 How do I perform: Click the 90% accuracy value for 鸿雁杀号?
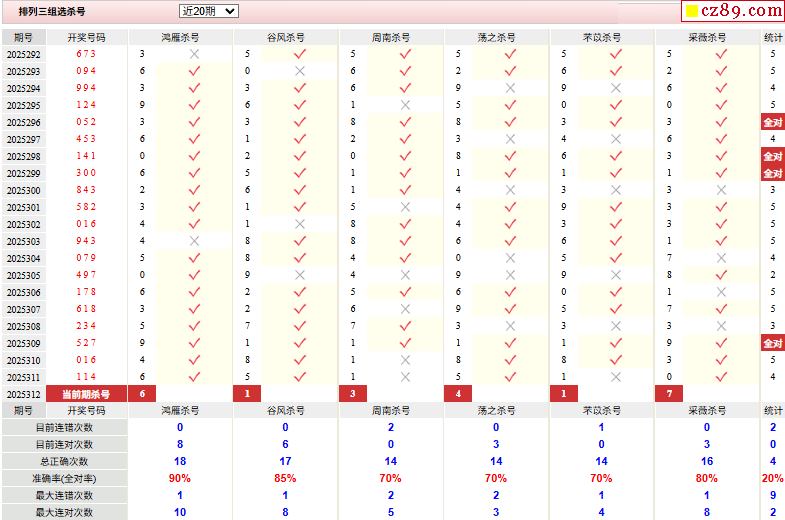(180, 478)
